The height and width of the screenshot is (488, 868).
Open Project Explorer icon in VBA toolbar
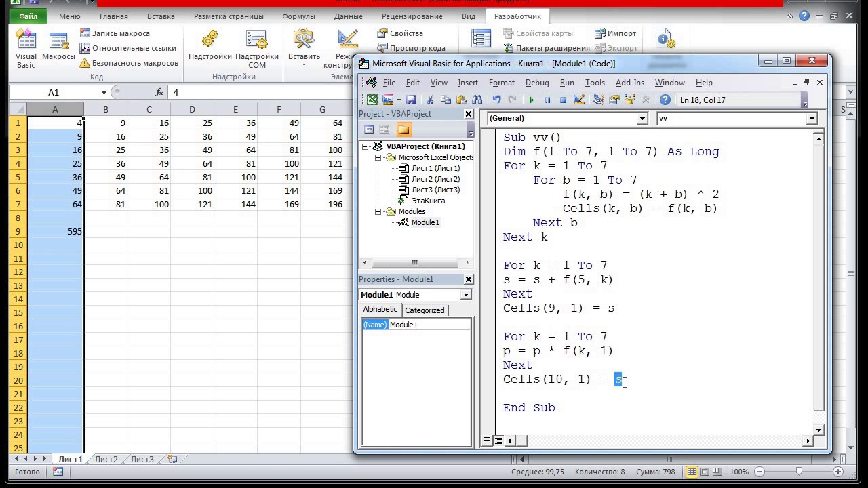[598, 100]
